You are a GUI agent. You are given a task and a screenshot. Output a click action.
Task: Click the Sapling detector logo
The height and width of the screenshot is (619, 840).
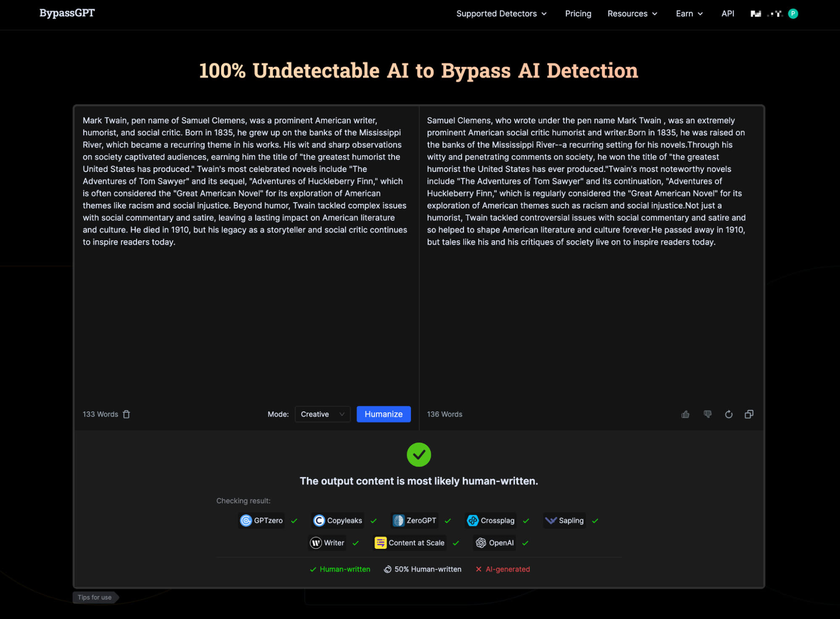coord(550,521)
